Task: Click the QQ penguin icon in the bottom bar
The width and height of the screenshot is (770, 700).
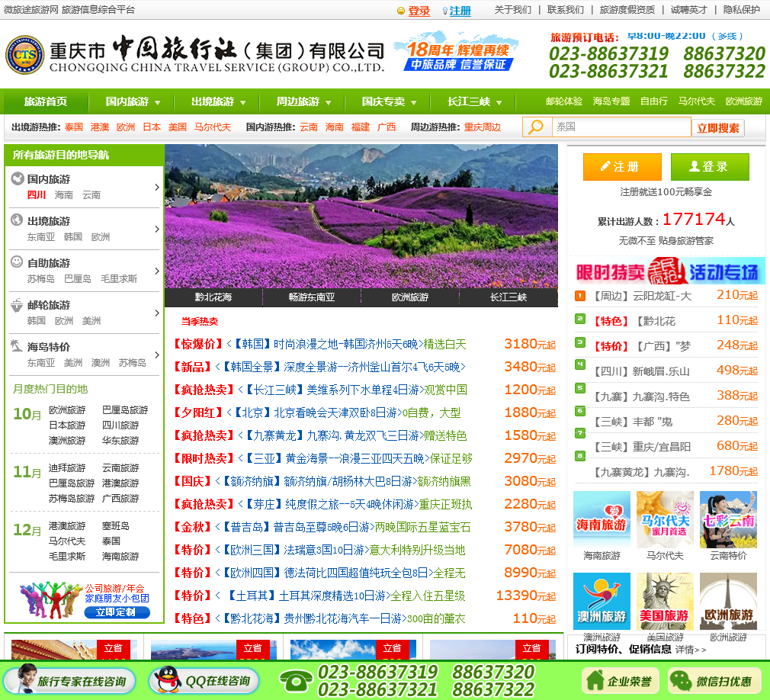Action: coord(168,680)
